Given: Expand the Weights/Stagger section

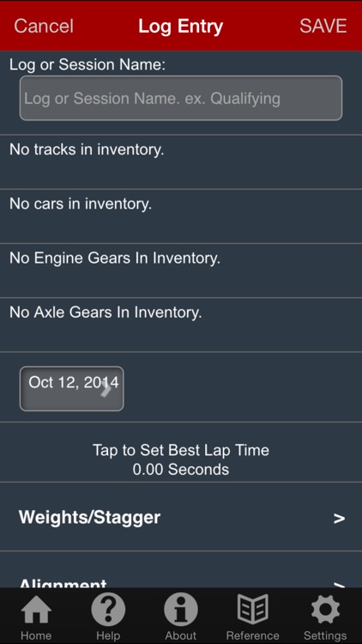Looking at the screenshot, I should (x=181, y=517).
